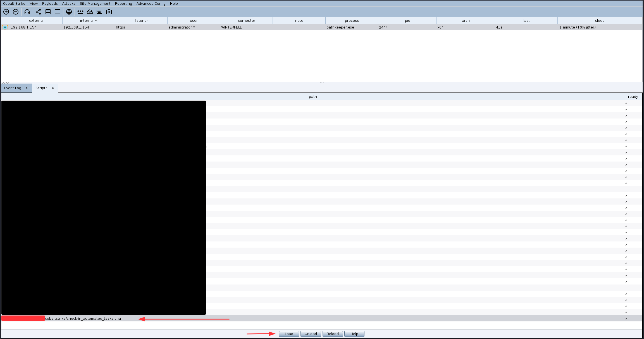Open listeners via headphones icon

(27, 12)
